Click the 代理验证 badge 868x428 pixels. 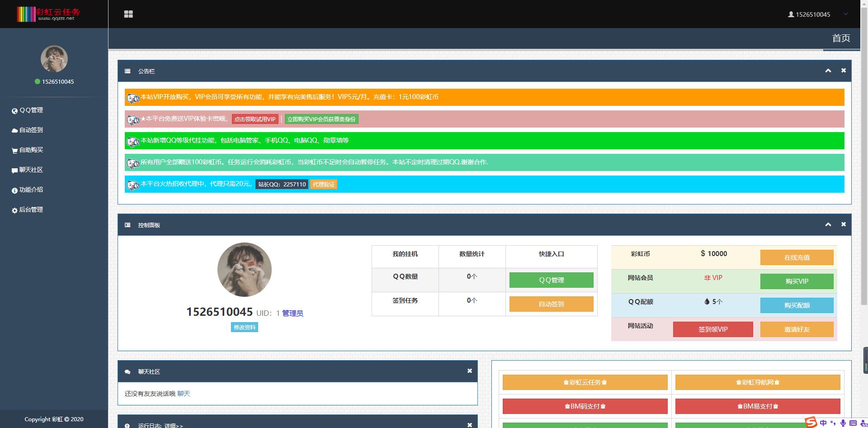[x=324, y=185]
